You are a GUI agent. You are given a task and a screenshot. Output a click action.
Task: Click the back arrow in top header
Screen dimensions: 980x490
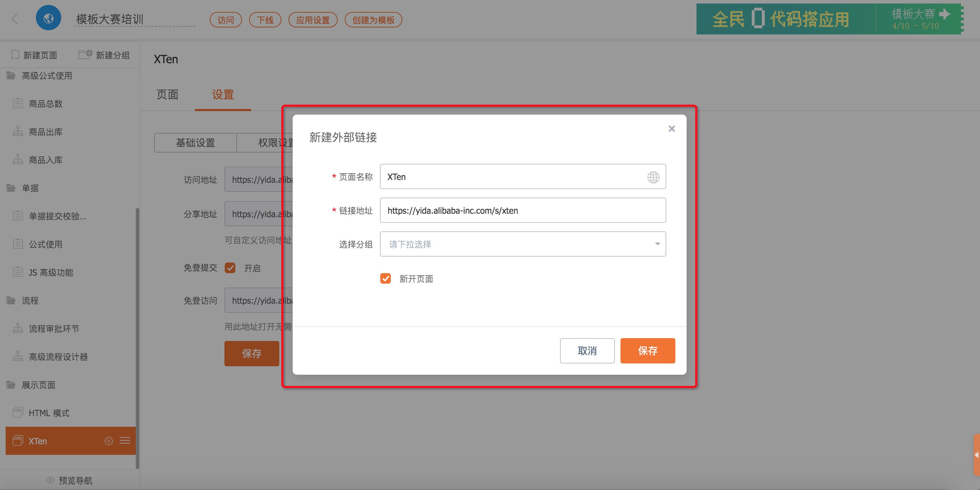(15, 19)
